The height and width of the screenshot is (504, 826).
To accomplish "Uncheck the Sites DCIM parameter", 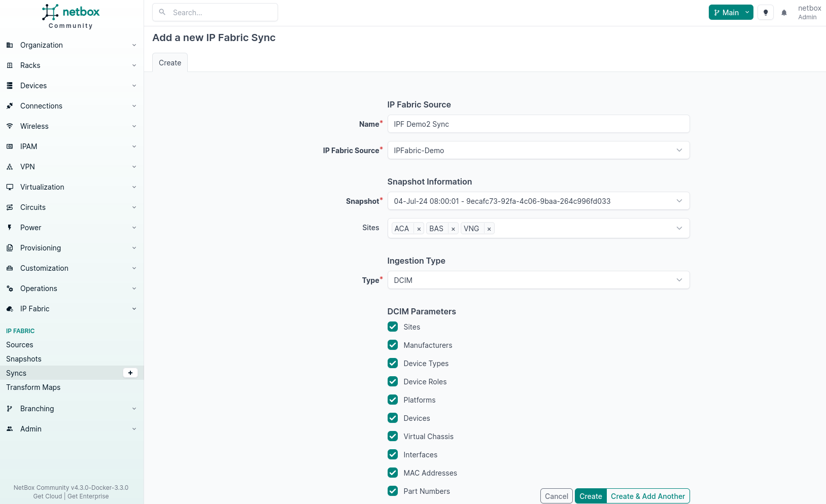I will (x=393, y=327).
